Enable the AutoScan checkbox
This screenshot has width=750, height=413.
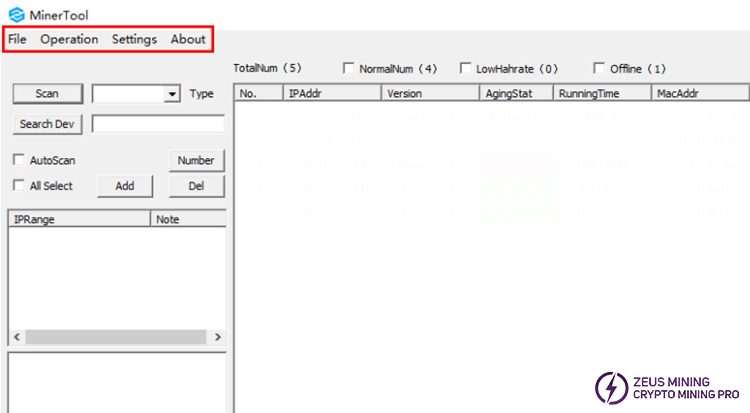19,160
